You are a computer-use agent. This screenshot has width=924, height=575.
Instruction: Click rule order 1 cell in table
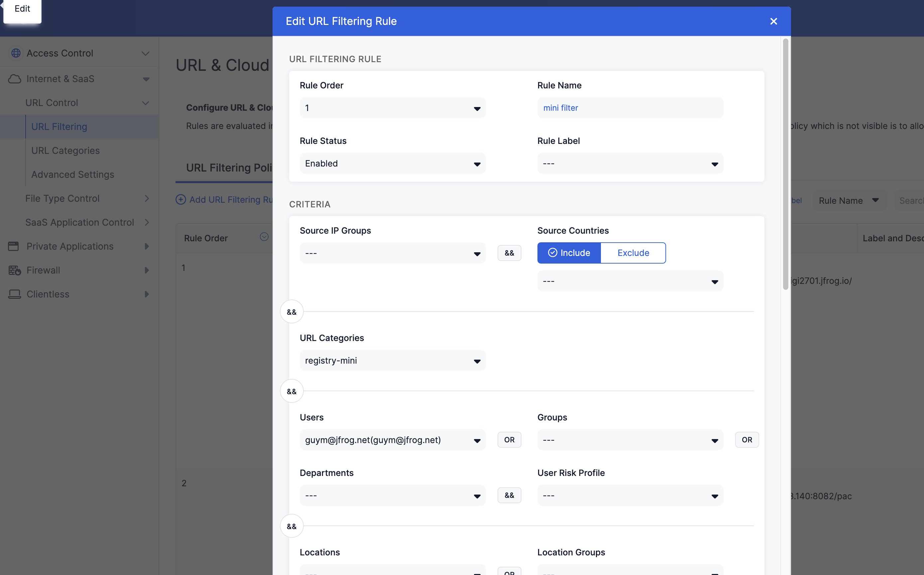(183, 268)
